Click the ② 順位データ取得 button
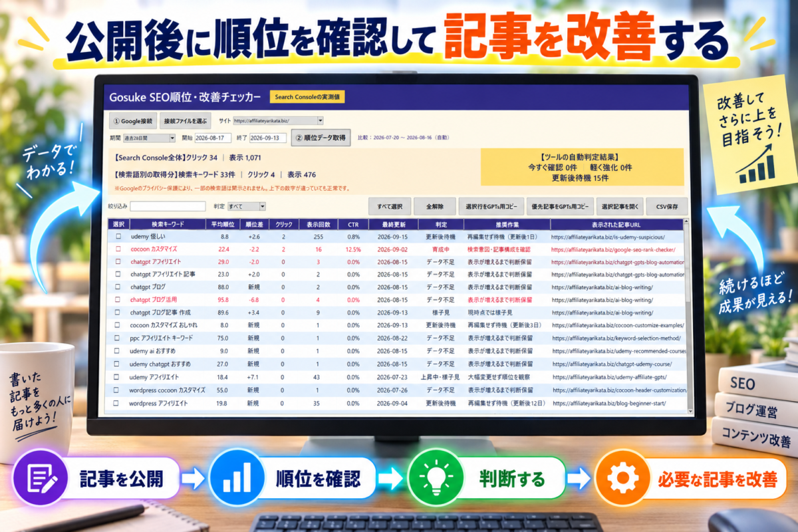 (321, 138)
